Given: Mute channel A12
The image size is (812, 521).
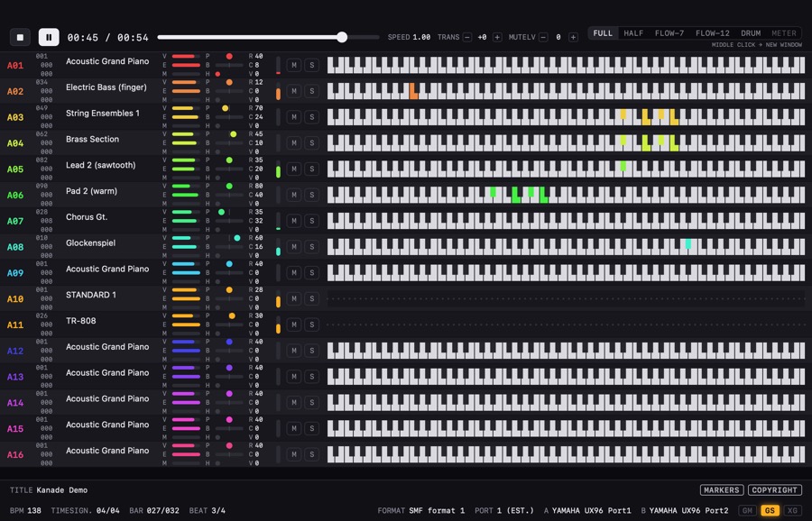Looking at the screenshot, I should point(294,351).
